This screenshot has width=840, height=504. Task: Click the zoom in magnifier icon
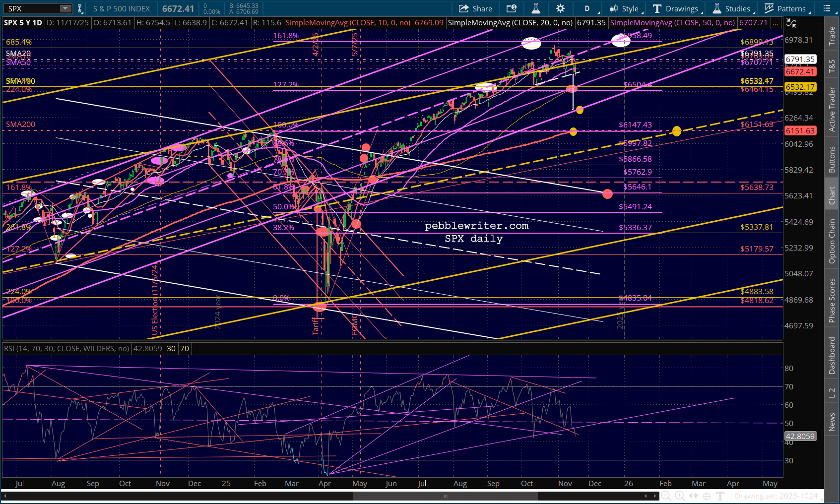[680, 496]
